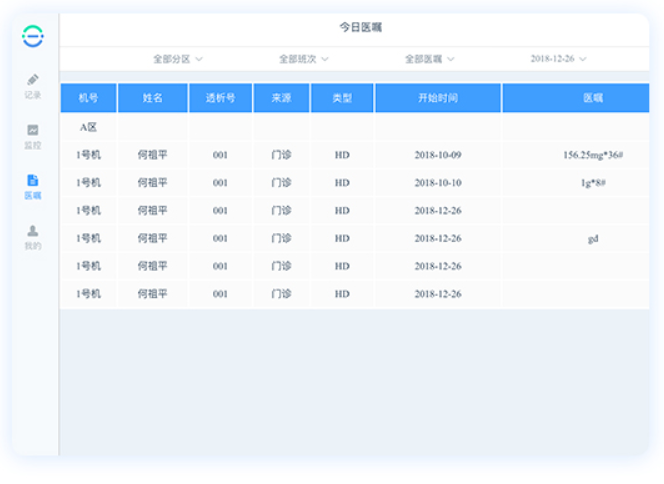The height and width of the screenshot is (484, 664).
Task: Open the 记录 pencil icon
Action: coord(33,80)
